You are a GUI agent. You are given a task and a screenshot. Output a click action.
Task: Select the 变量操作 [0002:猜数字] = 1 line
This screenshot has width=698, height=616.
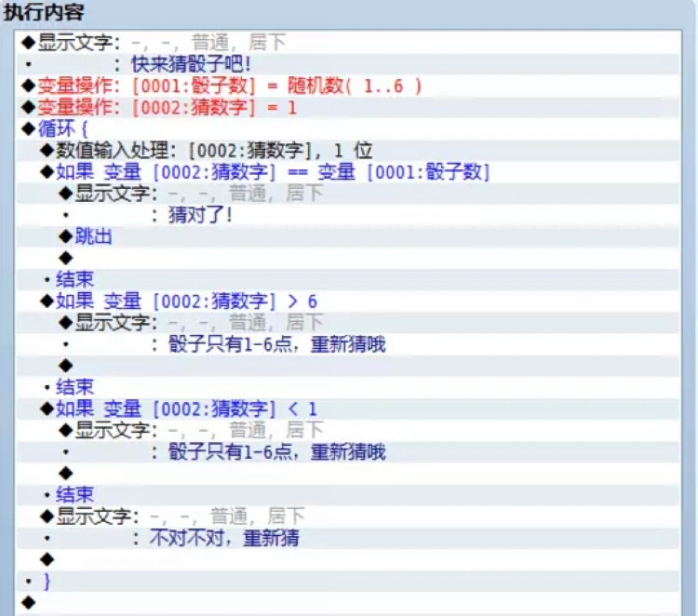pos(347,107)
